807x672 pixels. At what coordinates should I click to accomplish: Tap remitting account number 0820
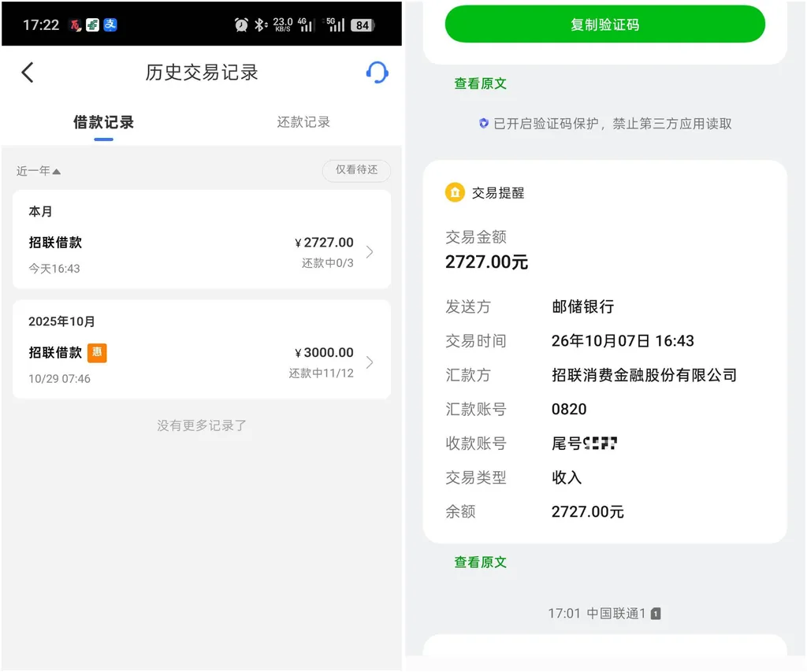(569, 409)
